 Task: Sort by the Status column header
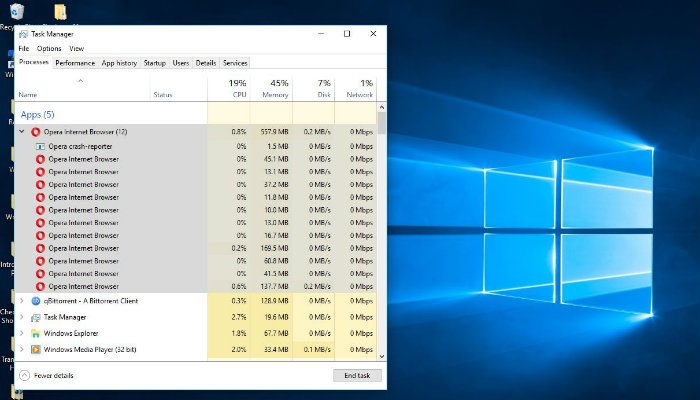click(x=179, y=88)
